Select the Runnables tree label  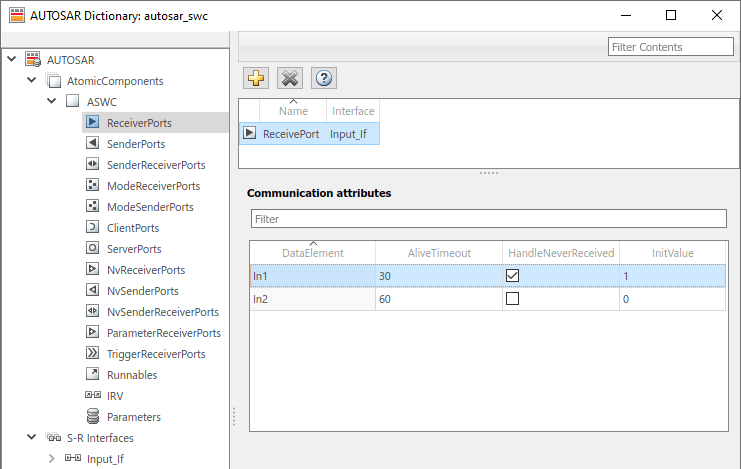click(132, 375)
